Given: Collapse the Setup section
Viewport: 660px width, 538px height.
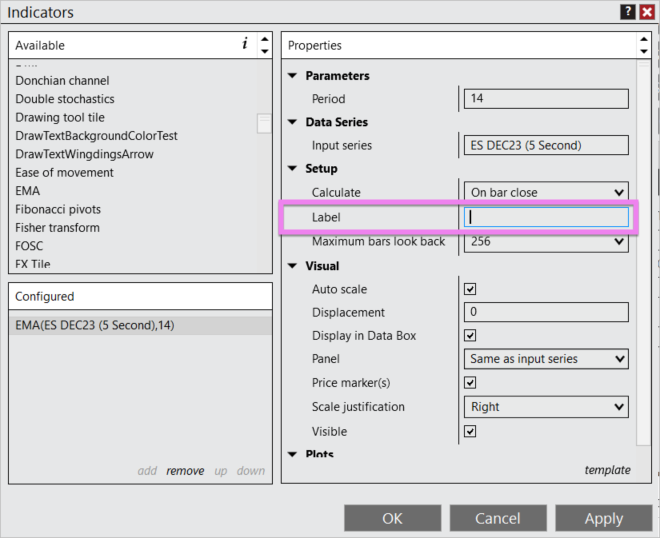Looking at the screenshot, I should pos(293,168).
